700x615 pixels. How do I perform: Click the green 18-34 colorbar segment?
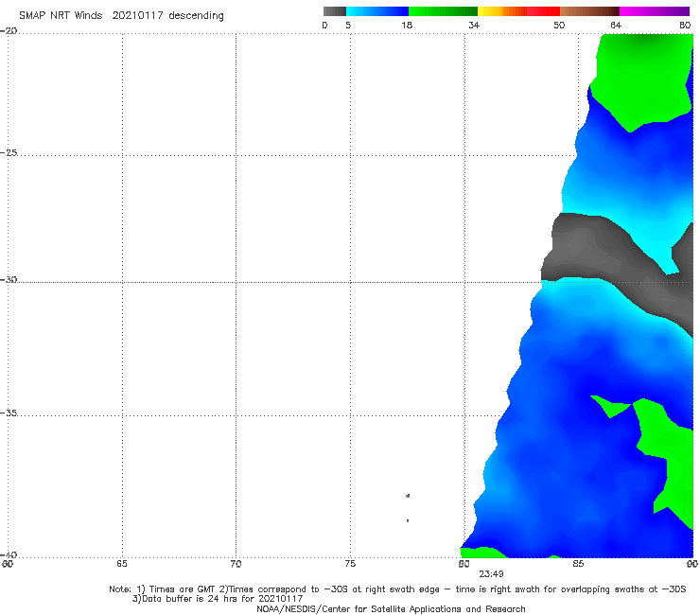tap(443, 11)
